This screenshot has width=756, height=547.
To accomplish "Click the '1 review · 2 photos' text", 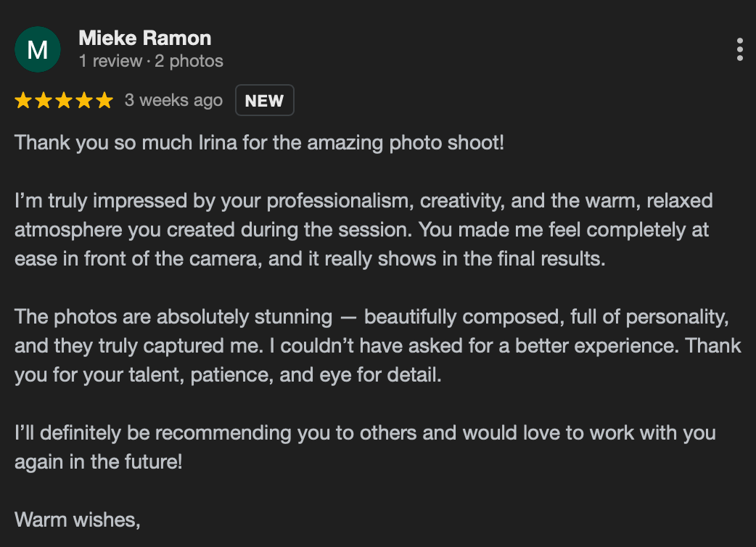I will [x=151, y=61].
